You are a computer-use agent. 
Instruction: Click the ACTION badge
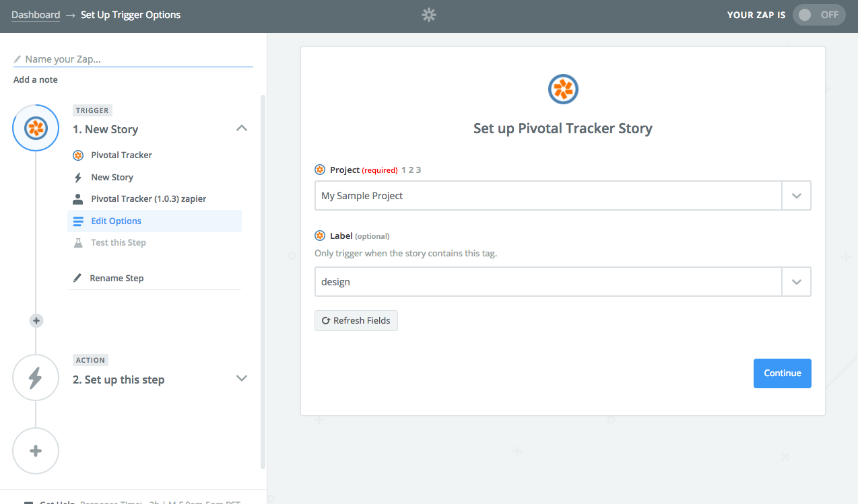click(90, 360)
